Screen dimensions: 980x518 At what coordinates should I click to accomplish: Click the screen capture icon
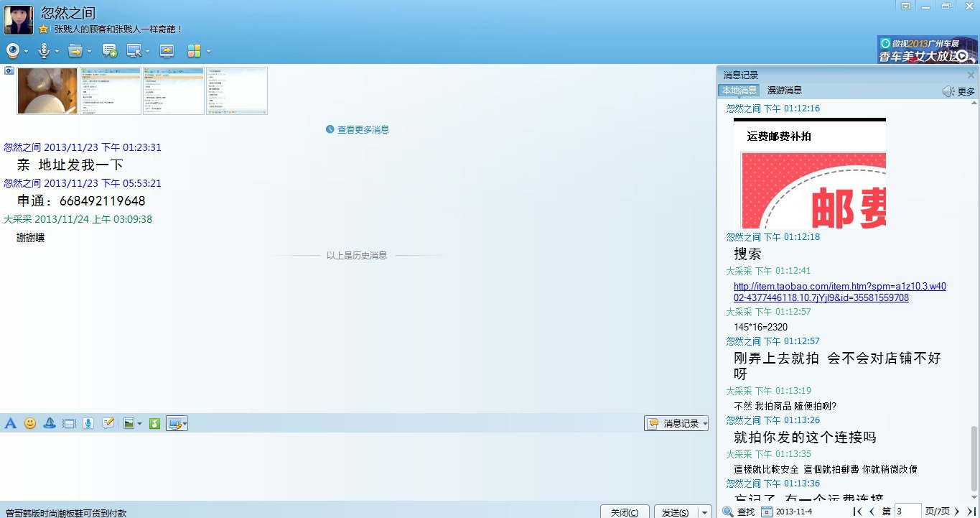(174, 424)
